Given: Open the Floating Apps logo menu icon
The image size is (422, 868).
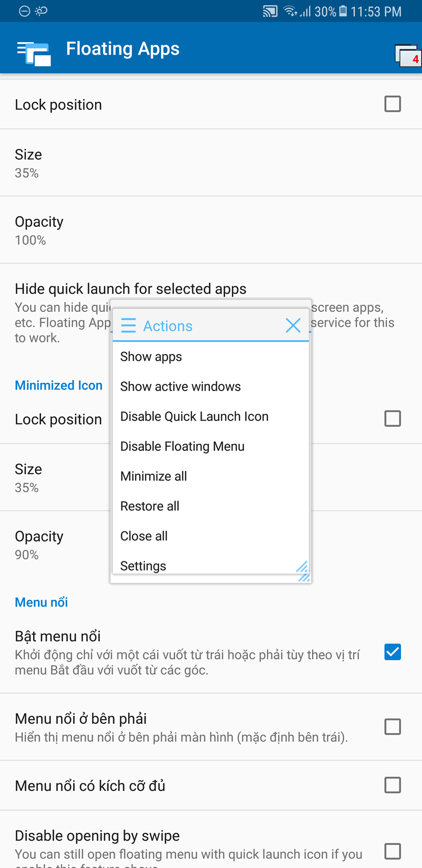Looking at the screenshot, I should tap(34, 52).
